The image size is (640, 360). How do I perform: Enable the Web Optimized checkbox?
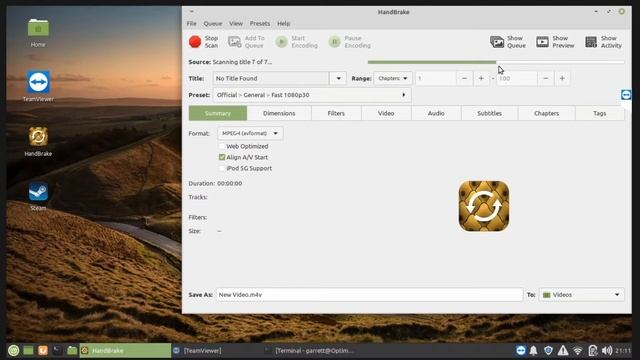click(x=222, y=146)
